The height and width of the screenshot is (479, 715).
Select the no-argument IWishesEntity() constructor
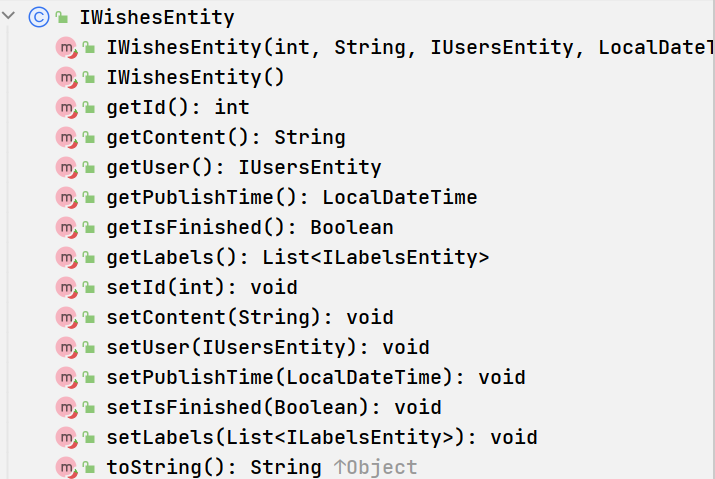point(195,78)
